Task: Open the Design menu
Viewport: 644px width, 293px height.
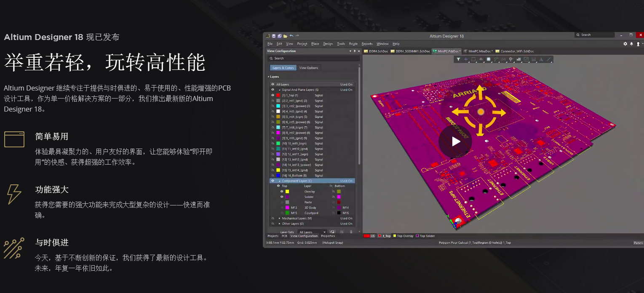Action: pyautogui.click(x=328, y=44)
